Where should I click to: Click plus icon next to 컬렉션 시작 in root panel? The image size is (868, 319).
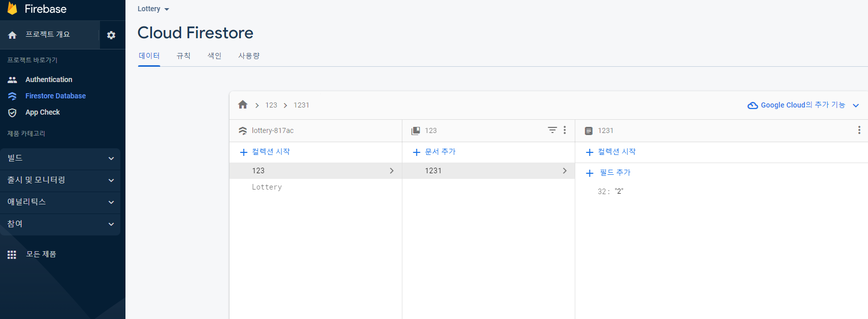pos(244,152)
